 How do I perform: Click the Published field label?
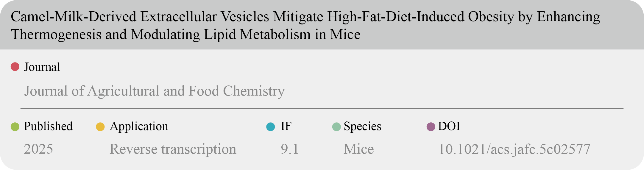point(48,126)
